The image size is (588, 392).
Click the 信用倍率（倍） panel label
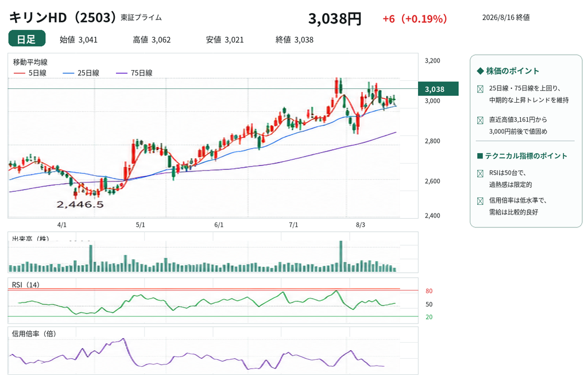click(34, 333)
